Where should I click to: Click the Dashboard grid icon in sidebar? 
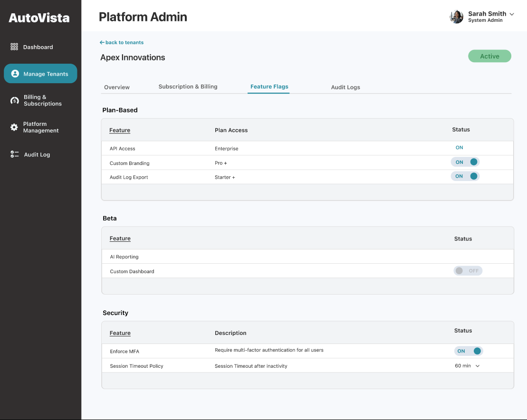[x=14, y=47]
